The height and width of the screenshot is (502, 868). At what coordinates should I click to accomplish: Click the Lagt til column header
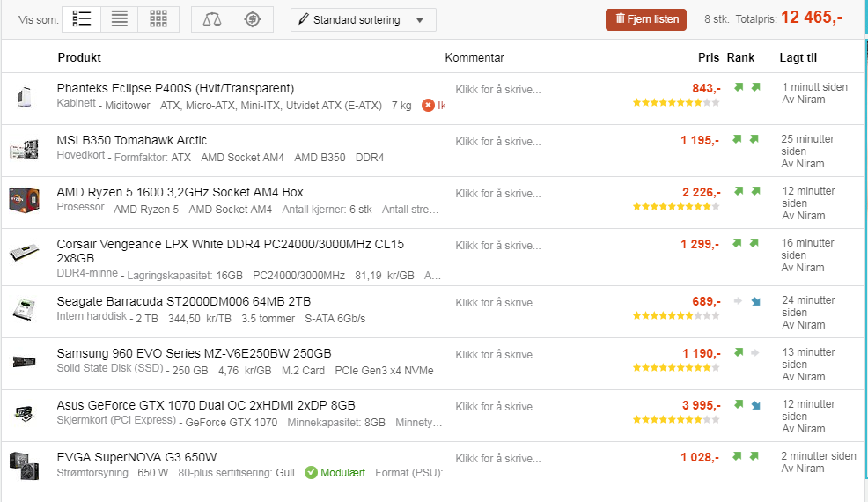tap(798, 57)
